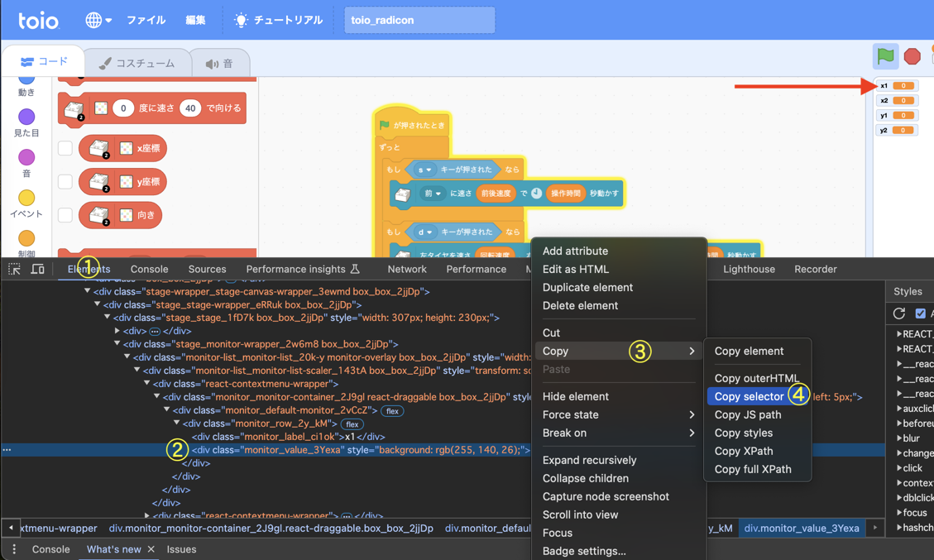The image size is (934, 560).
Task: Open the Issues drawer tab
Action: tap(182, 549)
